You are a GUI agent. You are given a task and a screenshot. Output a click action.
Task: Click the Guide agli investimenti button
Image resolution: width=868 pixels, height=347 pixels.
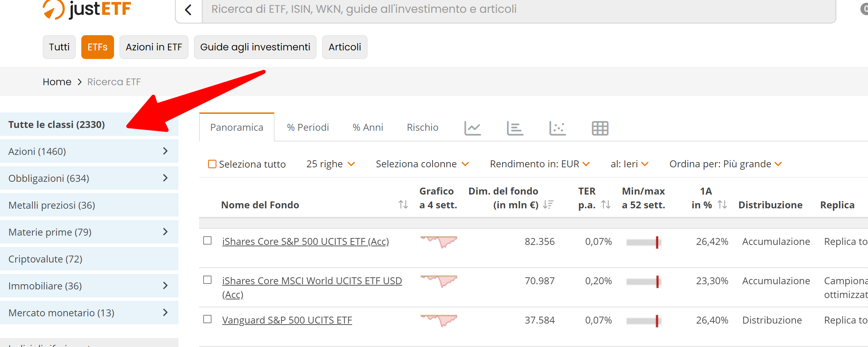click(255, 47)
